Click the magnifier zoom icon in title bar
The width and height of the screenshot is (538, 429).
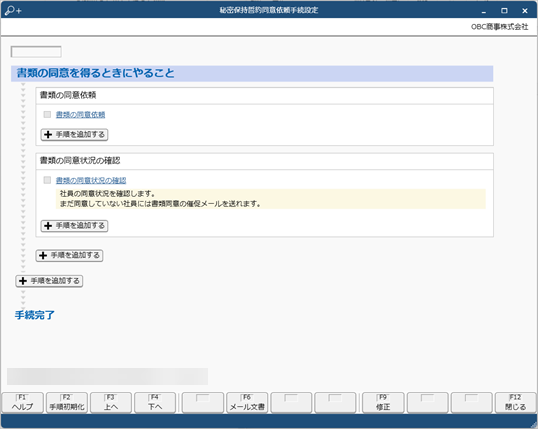click(13, 11)
